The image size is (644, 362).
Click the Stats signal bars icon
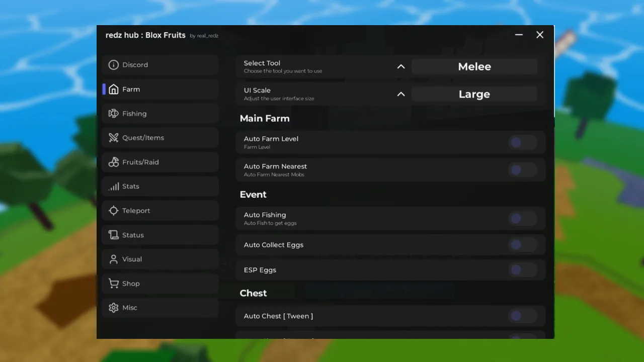coord(114,187)
